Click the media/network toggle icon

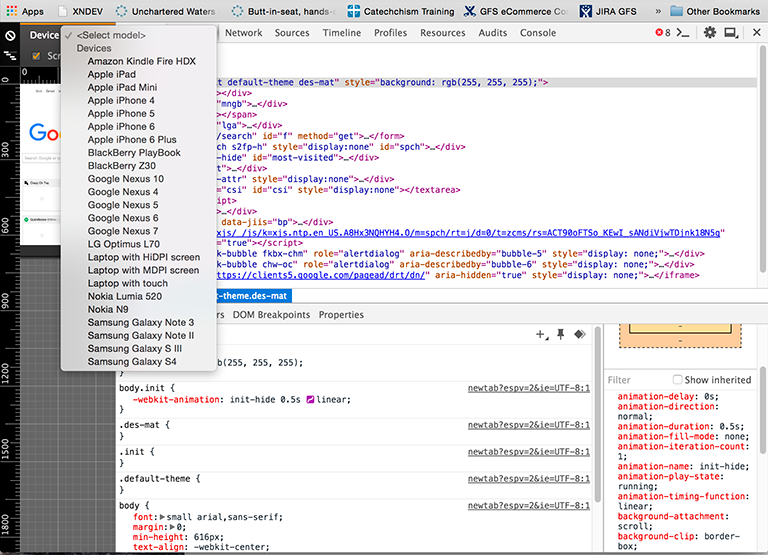pos(10,56)
